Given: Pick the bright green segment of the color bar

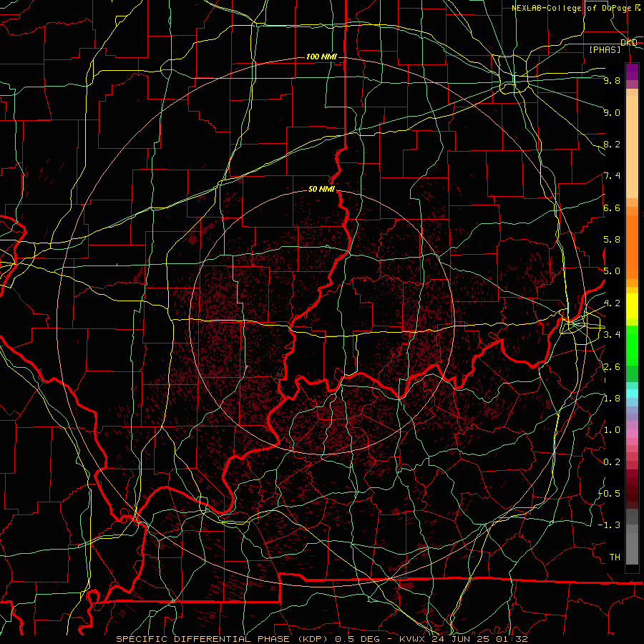Looking at the screenshot, I should coord(632,346).
